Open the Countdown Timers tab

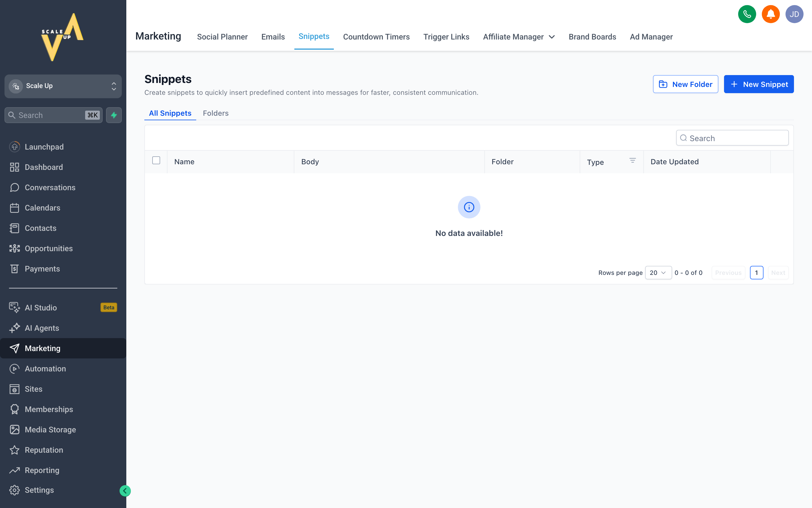[376, 37]
